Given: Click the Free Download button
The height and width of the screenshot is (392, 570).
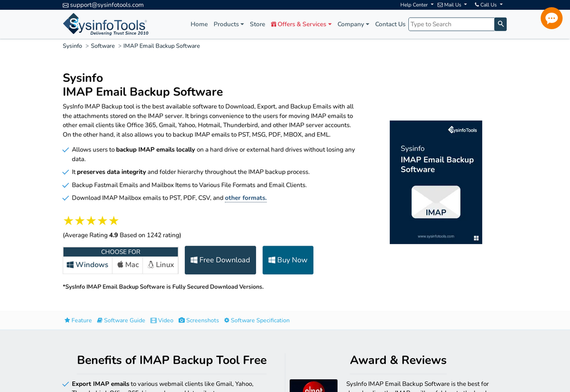Looking at the screenshot, I should click(x=220, y=260).
